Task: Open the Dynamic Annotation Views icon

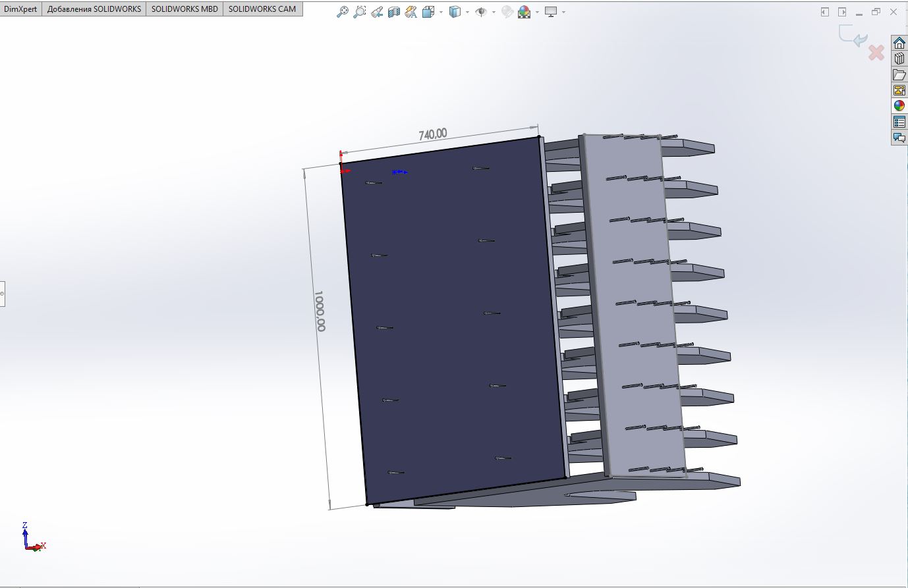Action: (411, 12)
